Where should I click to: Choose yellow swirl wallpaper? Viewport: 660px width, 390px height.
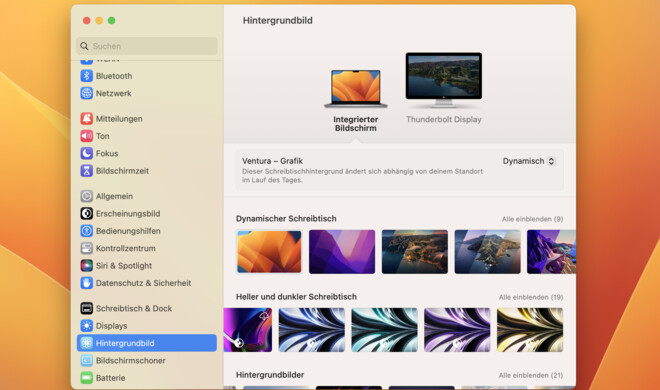(530, 330)
